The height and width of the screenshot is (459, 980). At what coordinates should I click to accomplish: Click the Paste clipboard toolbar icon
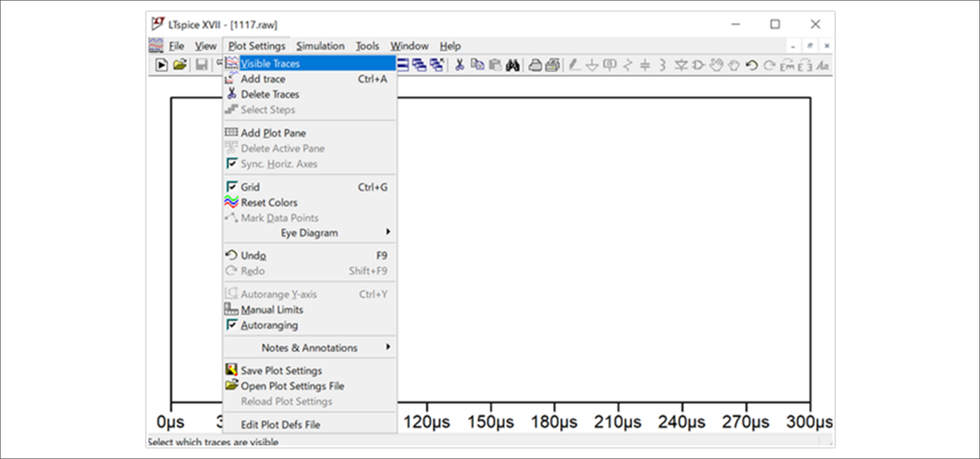tap(495, 65)
